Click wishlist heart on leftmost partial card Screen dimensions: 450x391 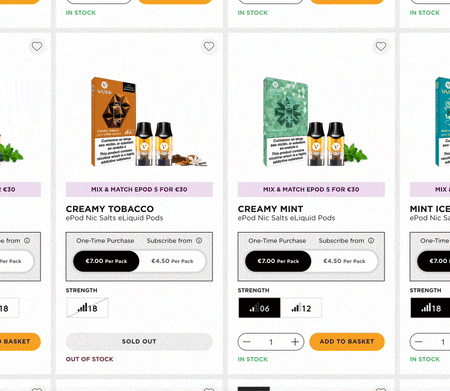point(37,46)
